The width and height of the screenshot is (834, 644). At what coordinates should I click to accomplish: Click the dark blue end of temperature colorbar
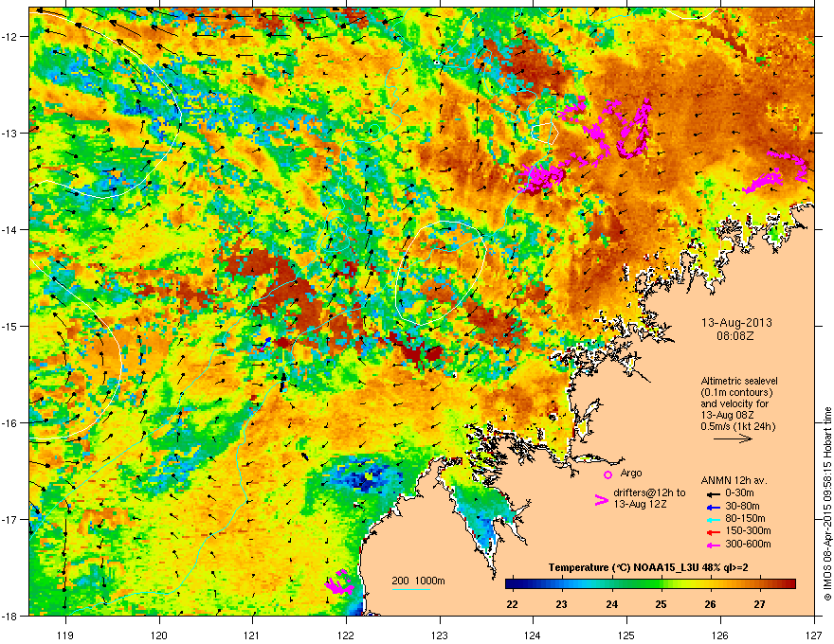[512, 584]
